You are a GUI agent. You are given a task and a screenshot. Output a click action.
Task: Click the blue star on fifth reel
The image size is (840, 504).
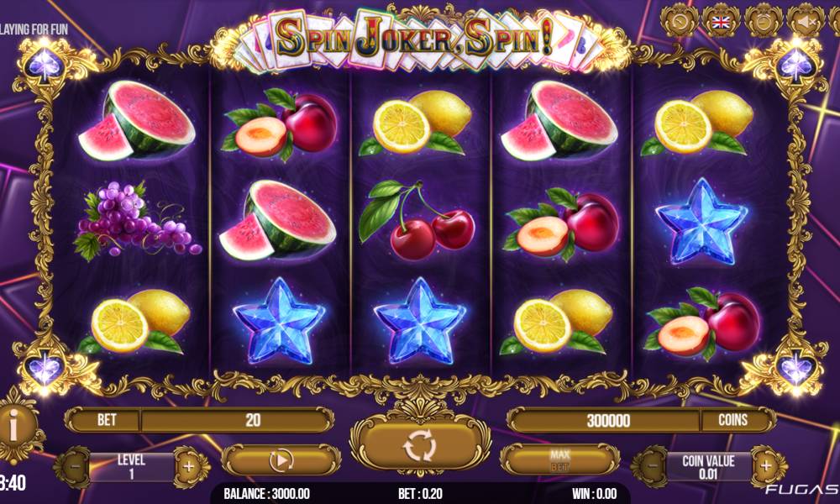701,222
